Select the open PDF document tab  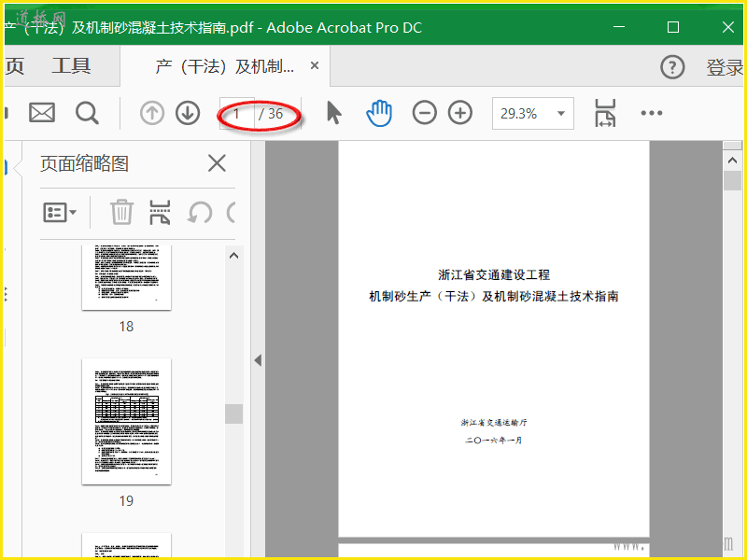pyautogui.click(x=224, y=66)
